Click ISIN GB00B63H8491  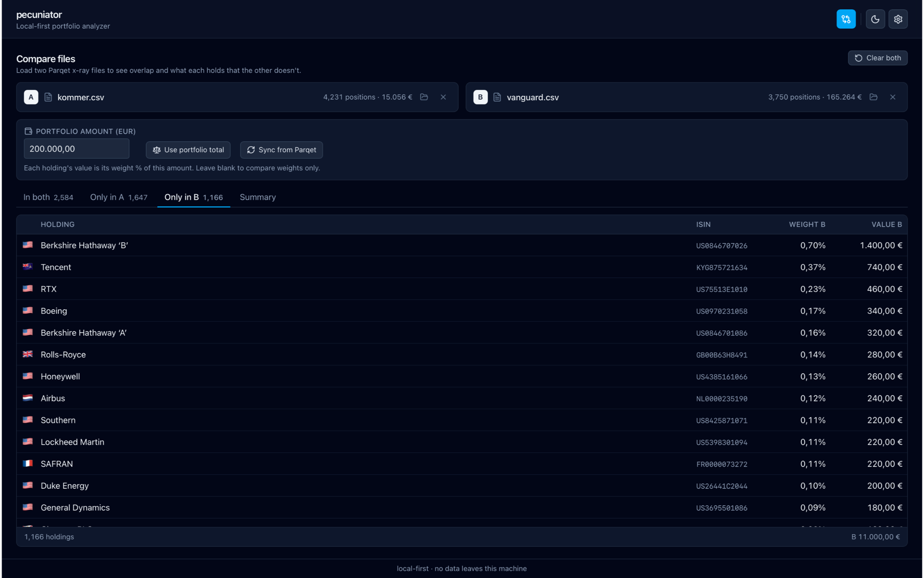pos(722,355)
